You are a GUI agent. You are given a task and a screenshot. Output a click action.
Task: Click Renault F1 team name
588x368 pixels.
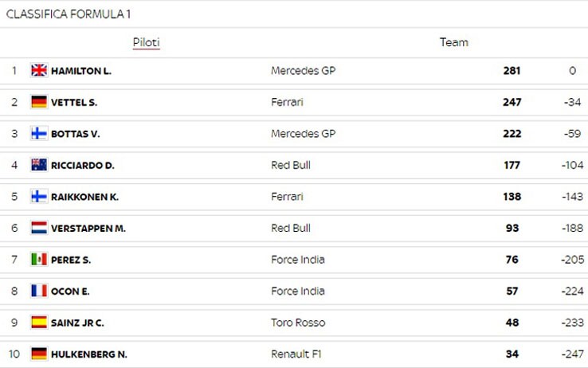point(296,354)
